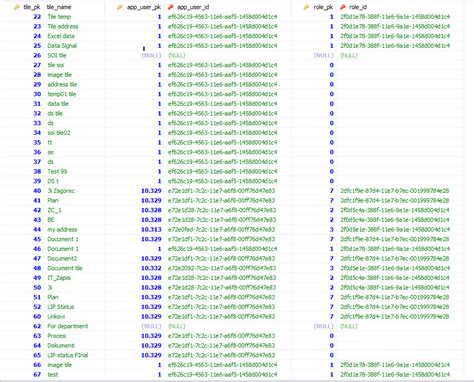Click the app_user_id value in the Tile temp row
The image size is (474, 382).
coord(222,17)
